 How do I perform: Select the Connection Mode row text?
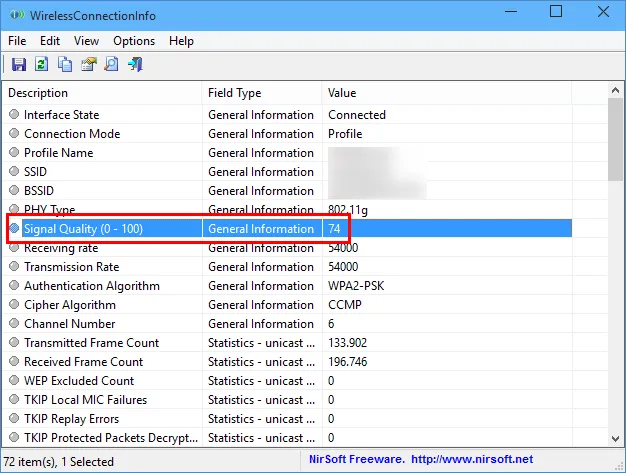tap(72, 134)
